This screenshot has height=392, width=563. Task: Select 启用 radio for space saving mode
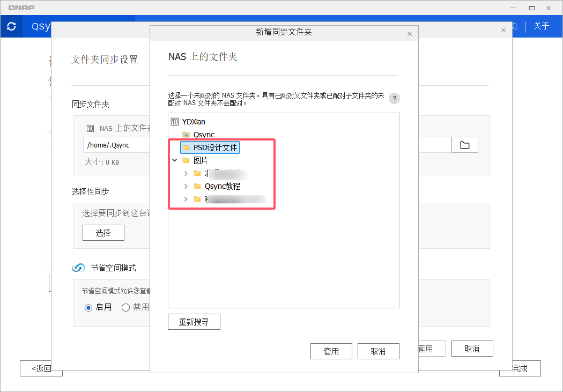[88, 308]
